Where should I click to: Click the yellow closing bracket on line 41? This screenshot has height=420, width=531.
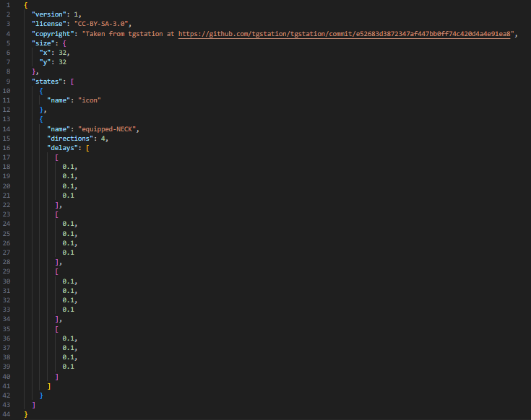pyautogui.click(x=49, y=386)
